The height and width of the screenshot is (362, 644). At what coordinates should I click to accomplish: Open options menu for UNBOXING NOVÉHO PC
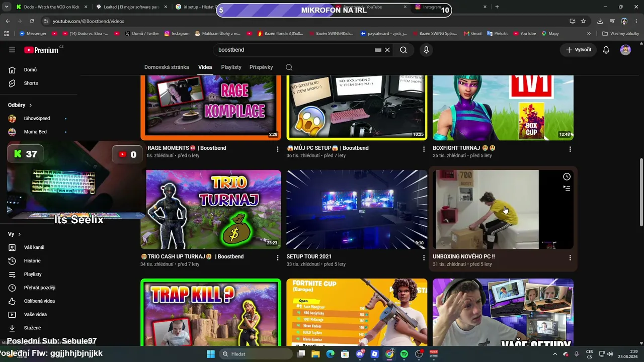click(570, 258)
